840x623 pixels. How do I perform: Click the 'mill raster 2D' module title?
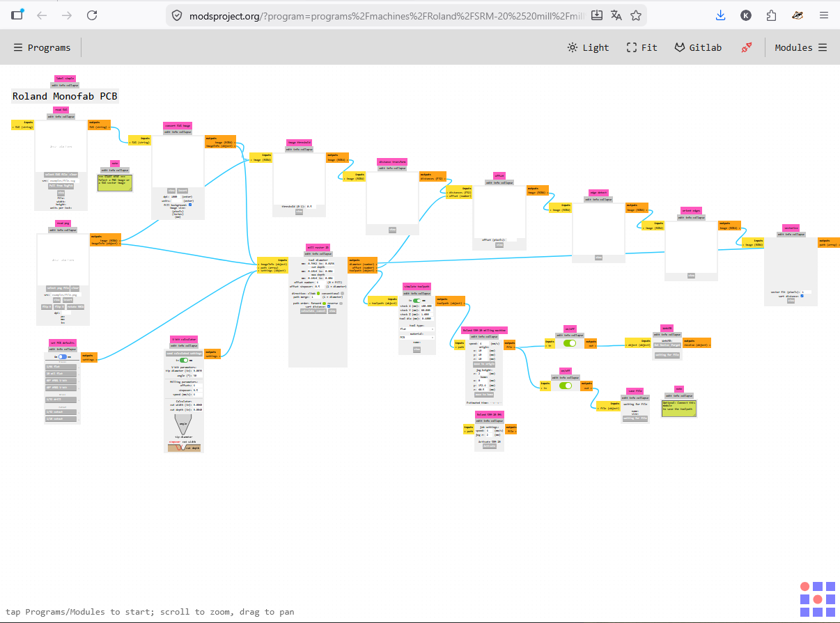(318, 247)
